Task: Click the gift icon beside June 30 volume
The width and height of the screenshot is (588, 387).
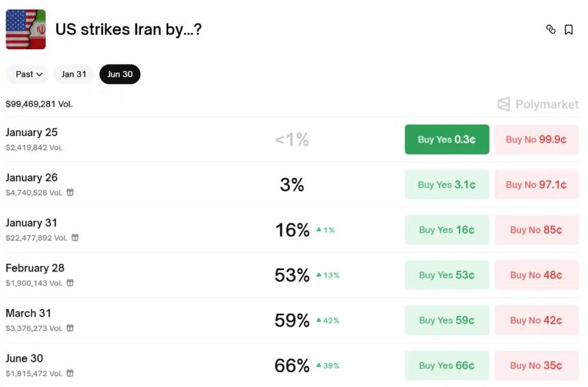Action: point(70,373)
